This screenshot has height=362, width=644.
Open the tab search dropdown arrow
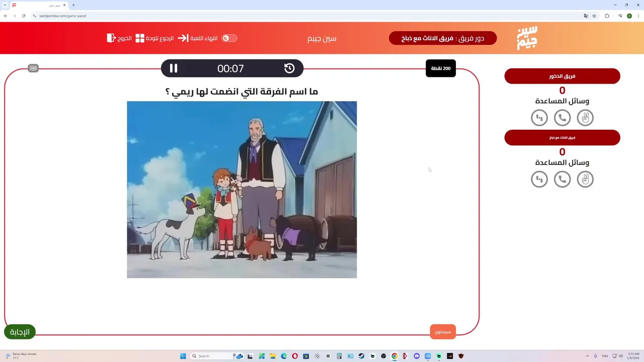click(x=5, y=5)
